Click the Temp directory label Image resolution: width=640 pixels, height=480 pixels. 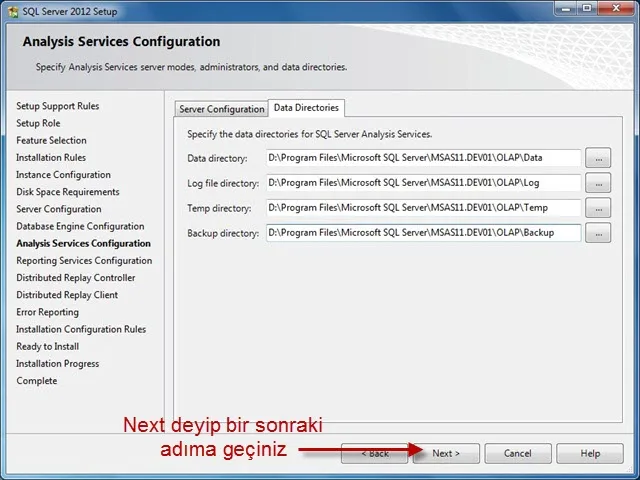click(x=219, y=208)
